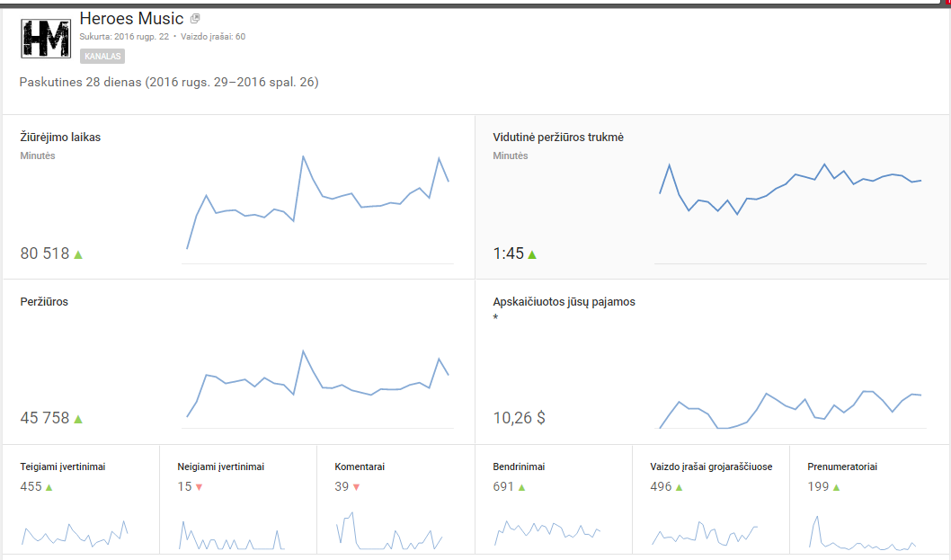Open the Prenumeratoriai report
The height and width of the screenshot is (560, 951).
tap(842, 467)
